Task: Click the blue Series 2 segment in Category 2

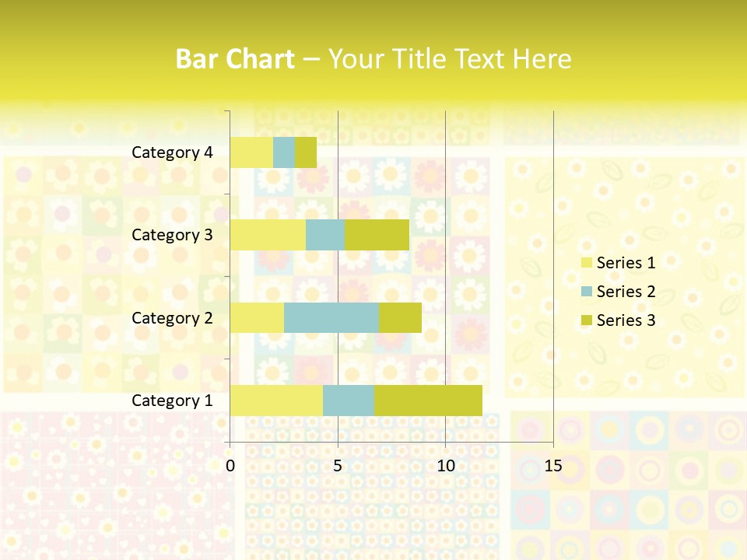Action: coord(331,317)
